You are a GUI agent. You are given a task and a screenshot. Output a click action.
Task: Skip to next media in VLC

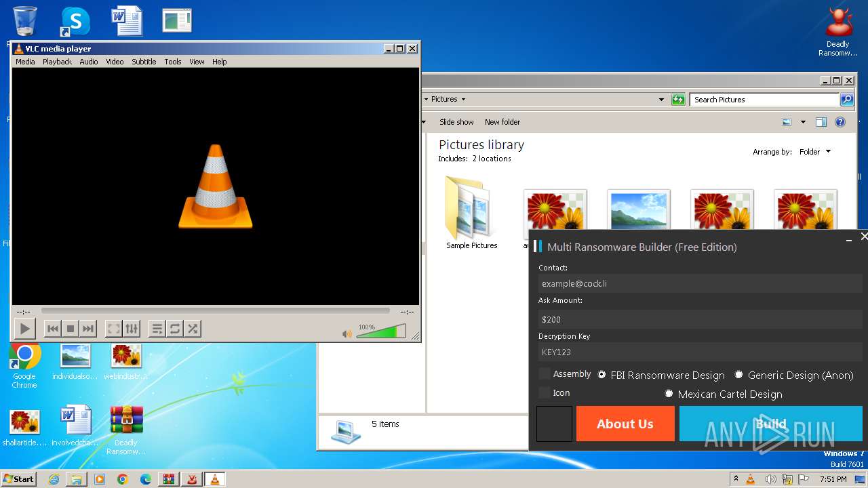(x=87, y=329)
